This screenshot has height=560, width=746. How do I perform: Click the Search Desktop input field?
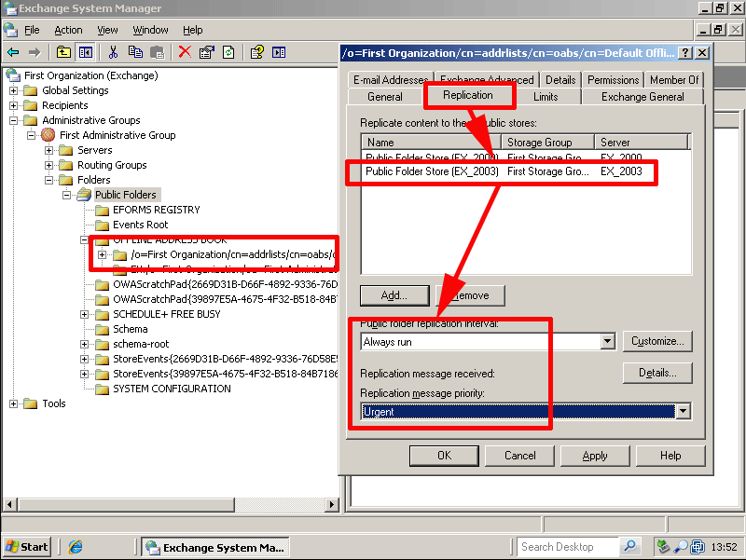(569, 547)
